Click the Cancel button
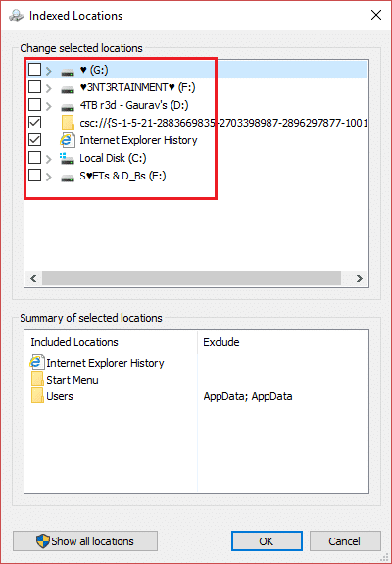 pyautogui.click(x=345, y=541)
